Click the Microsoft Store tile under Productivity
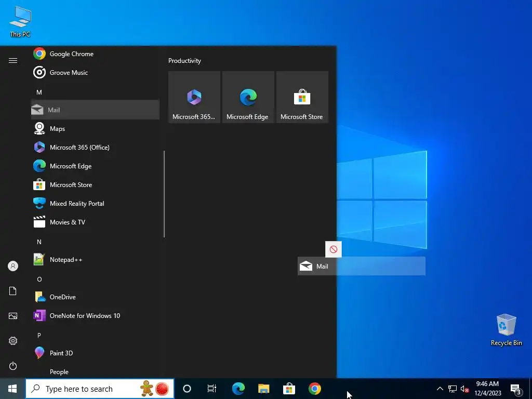The width and height of the screenshot is (532, 399). click(302, 97)
